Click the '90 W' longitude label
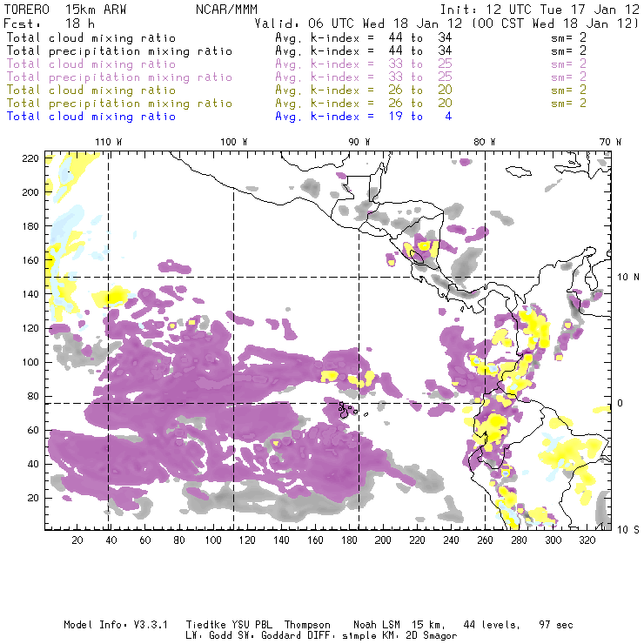 (x=359, y=142)
